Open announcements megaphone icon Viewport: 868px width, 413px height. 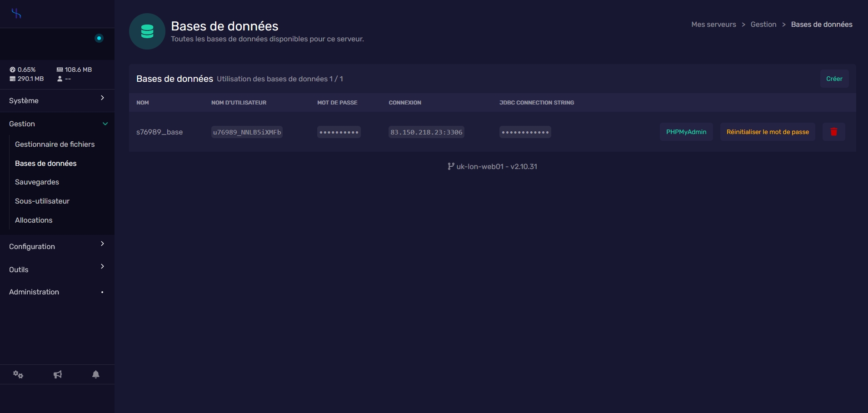[58, 374]
